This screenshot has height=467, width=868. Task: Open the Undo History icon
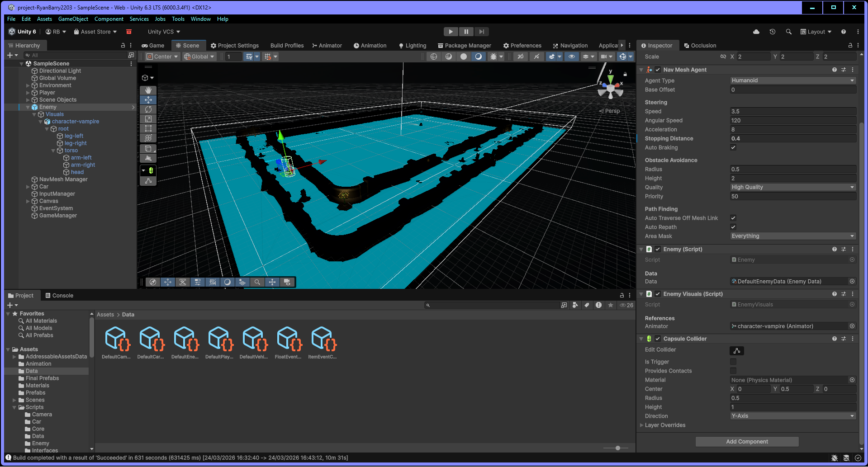772,32
